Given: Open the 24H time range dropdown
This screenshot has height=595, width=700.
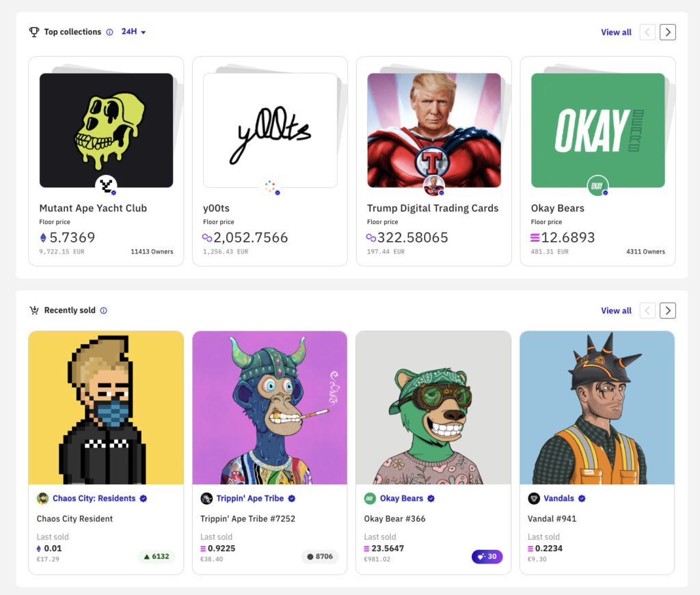Looking at the screenshot, I should point(134,32).
